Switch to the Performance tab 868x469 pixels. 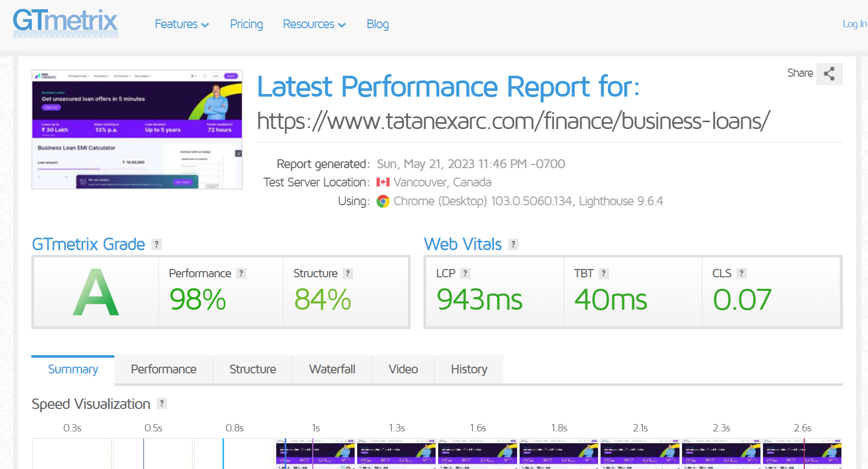coord(163,370)
